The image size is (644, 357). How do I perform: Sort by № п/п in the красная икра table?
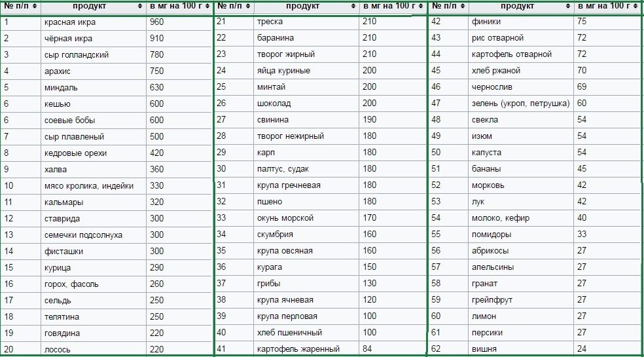[x=34, y=6]
